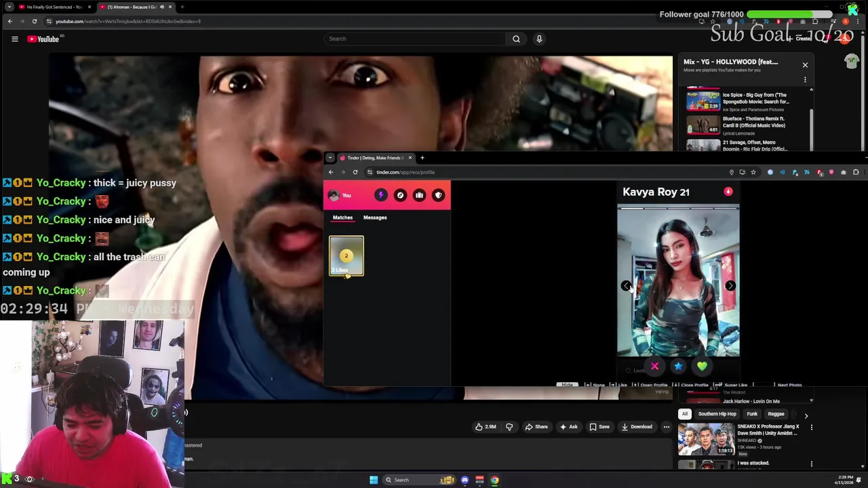This screenshot has width=868, height=488.
Task: Open the YouTube hamburger guide menu
Action: (x=14, y=39)
